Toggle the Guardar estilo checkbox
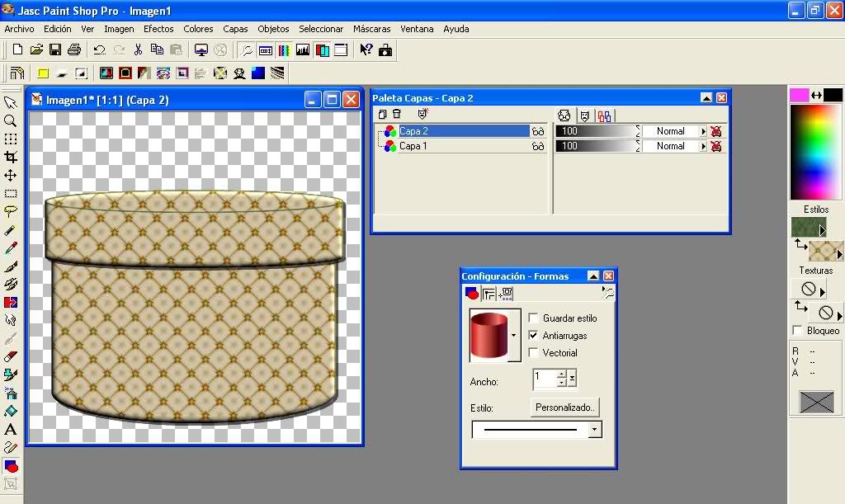Image resolution: width=845 pixels, height=504 pixels. click(534, 318)
